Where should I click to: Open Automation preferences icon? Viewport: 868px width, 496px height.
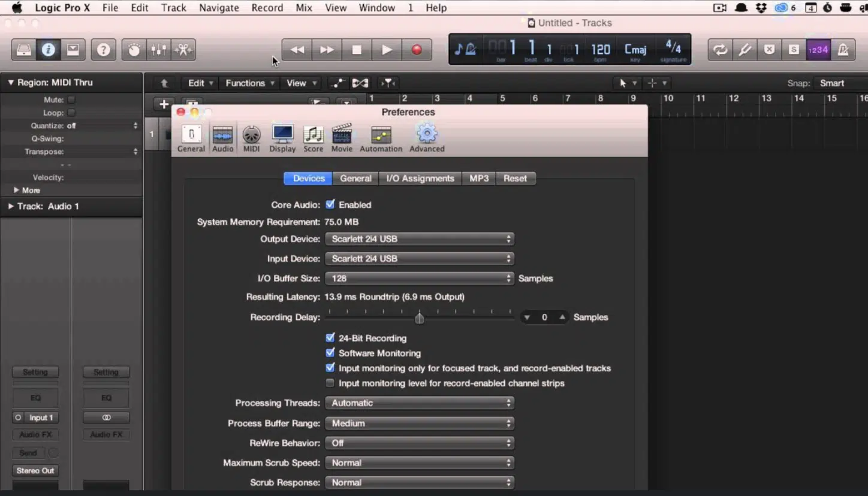381,138
